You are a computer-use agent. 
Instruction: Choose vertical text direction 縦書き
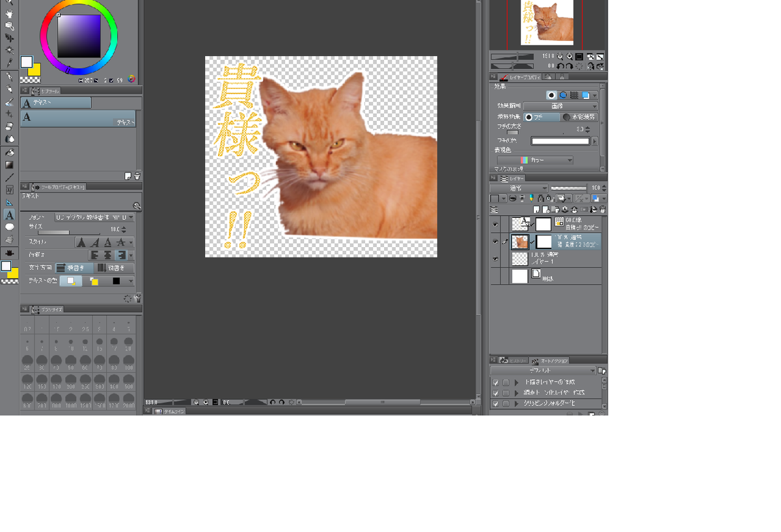[115, 267]
